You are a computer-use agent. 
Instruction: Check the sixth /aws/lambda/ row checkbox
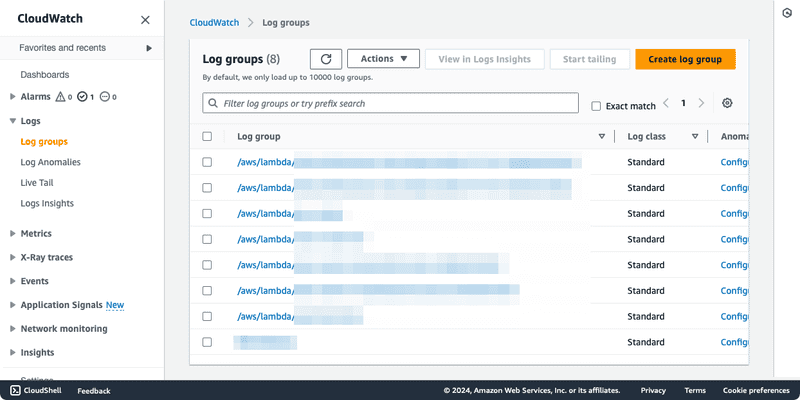[x=207, y=290]
